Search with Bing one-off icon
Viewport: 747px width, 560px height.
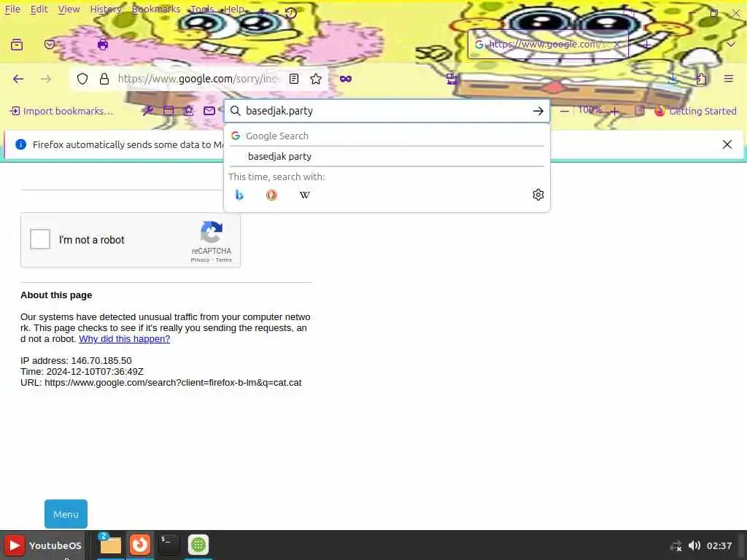click(x=239, y=195)
